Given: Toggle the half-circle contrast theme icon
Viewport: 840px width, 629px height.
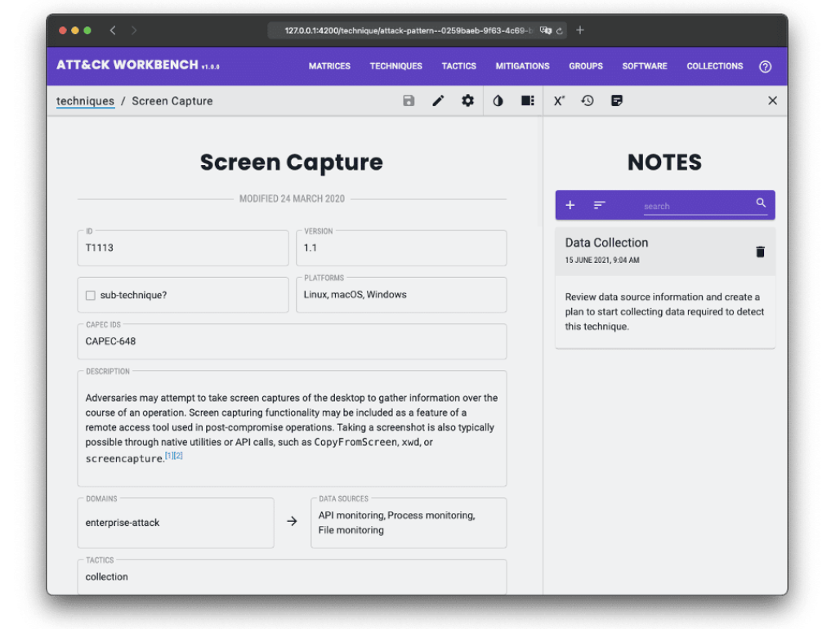Looking at the screenshot, I should pyautogui.click(x=498, y=100).
